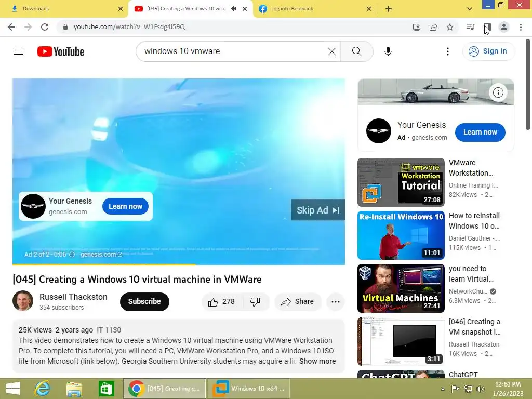Screen dimensions: 532x399
Task: Open the Russell Thackston channel name link
Action: [x=73, y=297]
